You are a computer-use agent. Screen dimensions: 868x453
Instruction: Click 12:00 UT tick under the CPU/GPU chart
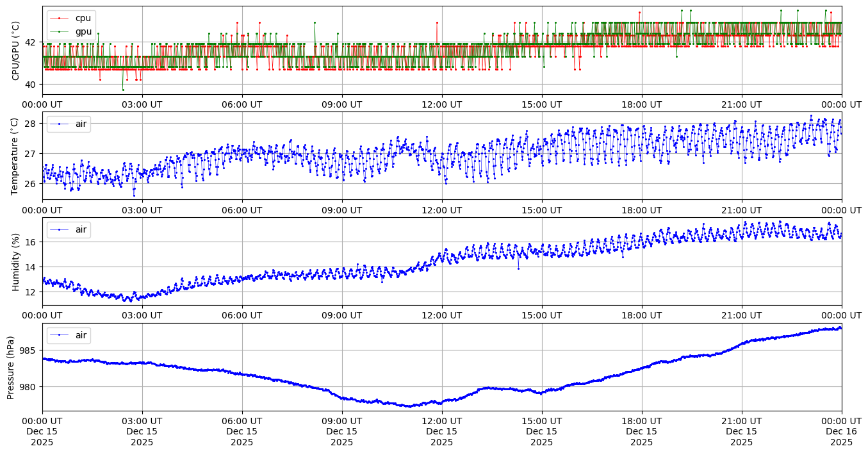click(x=441, y=104)
